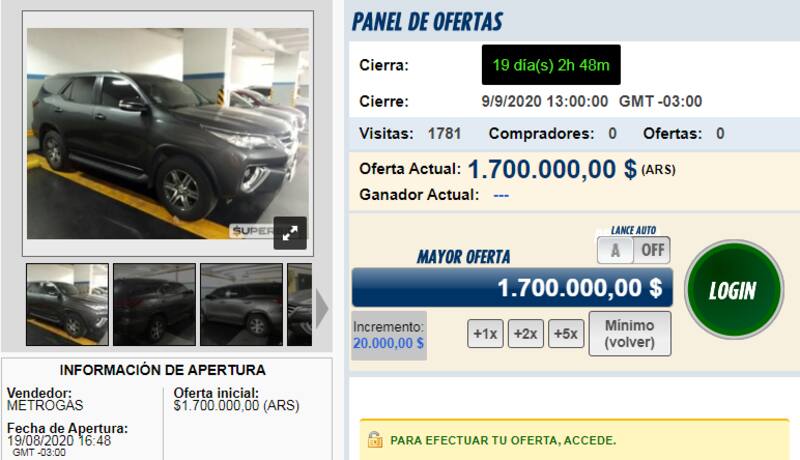
Task: Enable auto-bid with the A toggle
Action: coord(615,250)
